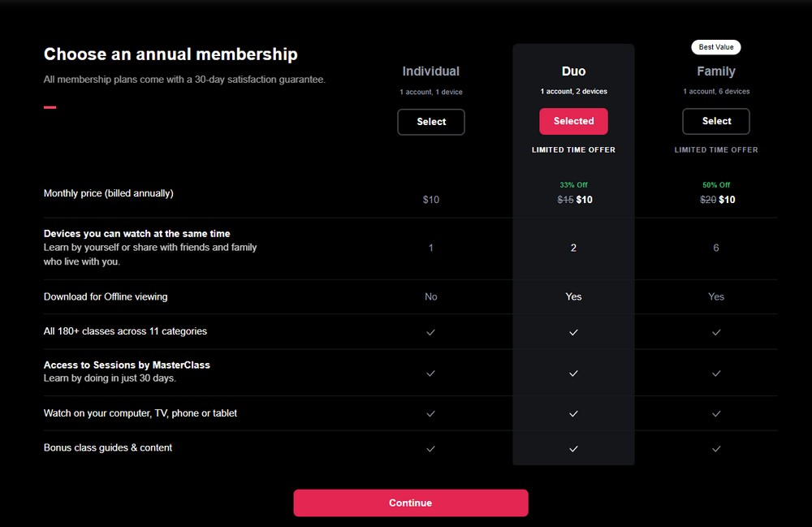Select the Family membership plan
Image resolution: width=812 pixels, height=527 pixels.
(716, 120)
